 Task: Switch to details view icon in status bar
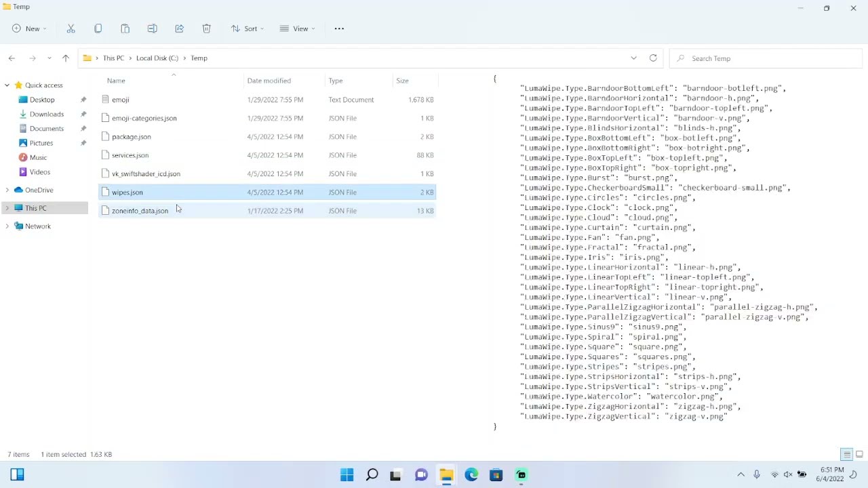pos(847,454)
